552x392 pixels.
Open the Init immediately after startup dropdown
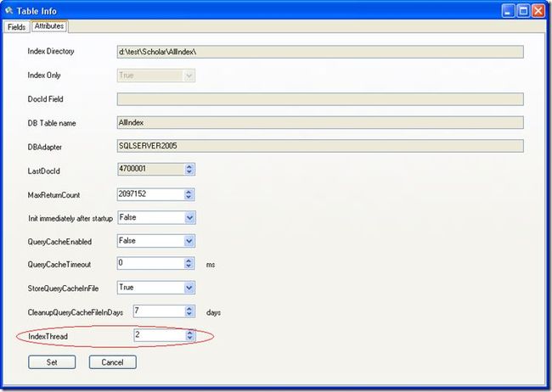click(x=189, y=218)
